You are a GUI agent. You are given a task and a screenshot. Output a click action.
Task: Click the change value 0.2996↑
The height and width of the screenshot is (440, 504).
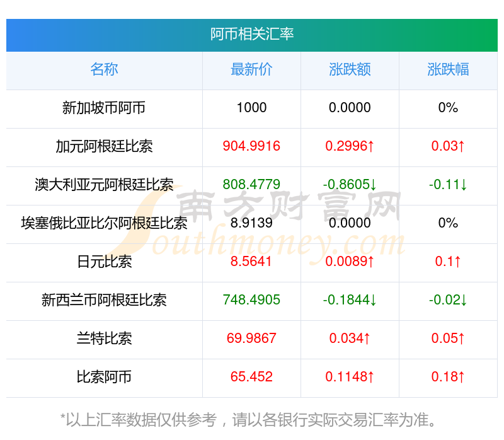click(x=350, y=146)
